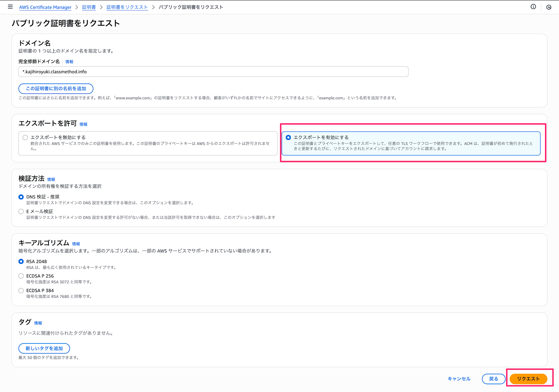Select エクスポートを無効にする radio option
The image size is (559, 392).
coord(25,137)
